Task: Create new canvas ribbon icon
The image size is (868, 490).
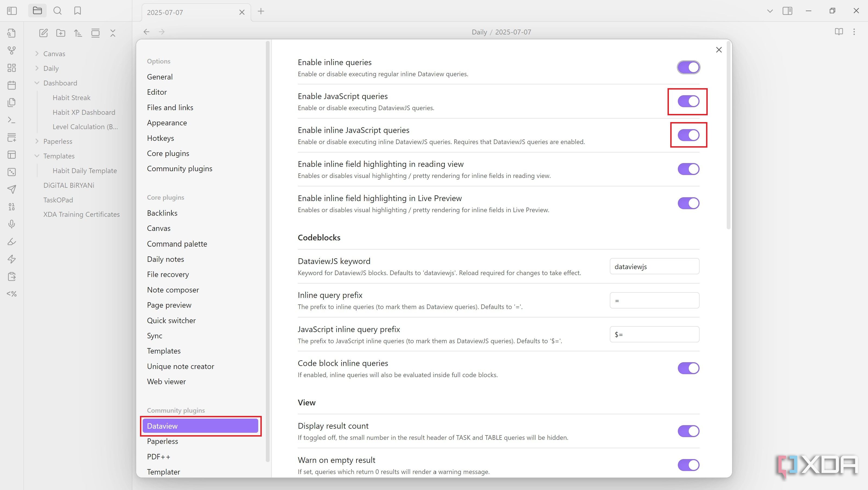Action: pyautogui.click(x=12, y=68)
